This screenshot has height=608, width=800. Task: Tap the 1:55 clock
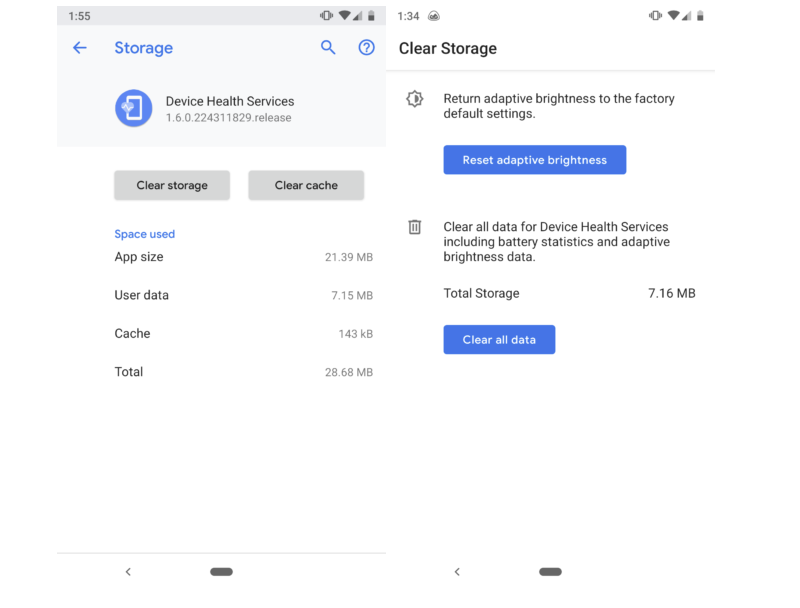pyautogui.click(x=80, y=16)
